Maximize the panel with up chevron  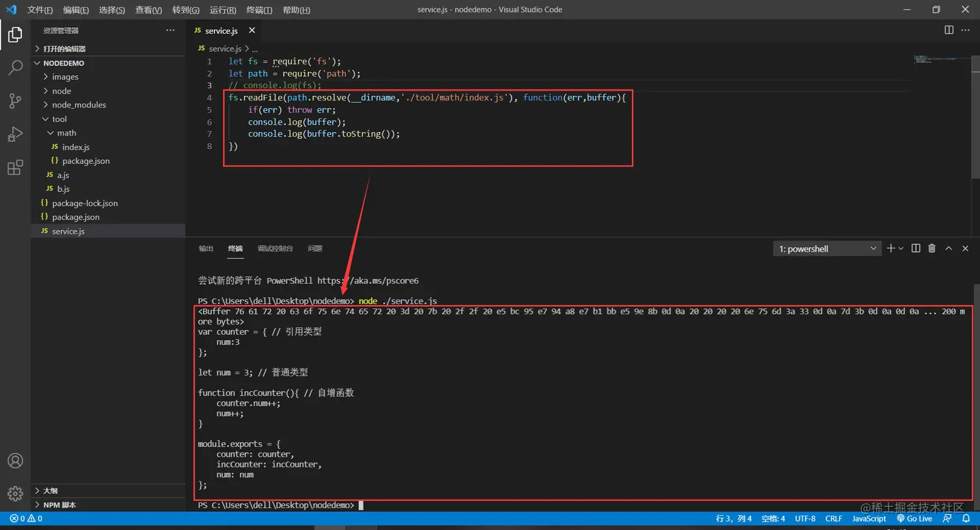(949, 248)
